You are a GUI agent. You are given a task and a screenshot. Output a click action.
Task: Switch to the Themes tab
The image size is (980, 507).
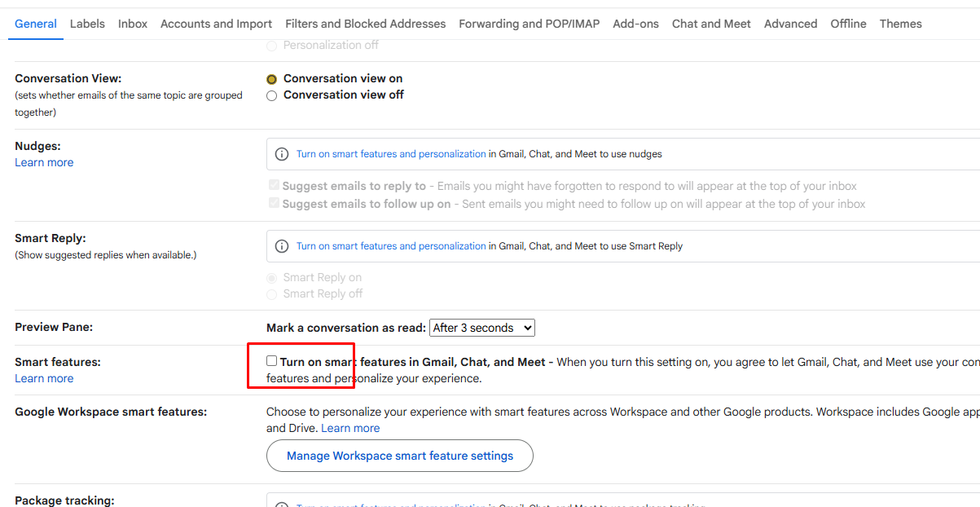(x=900, y=24)
